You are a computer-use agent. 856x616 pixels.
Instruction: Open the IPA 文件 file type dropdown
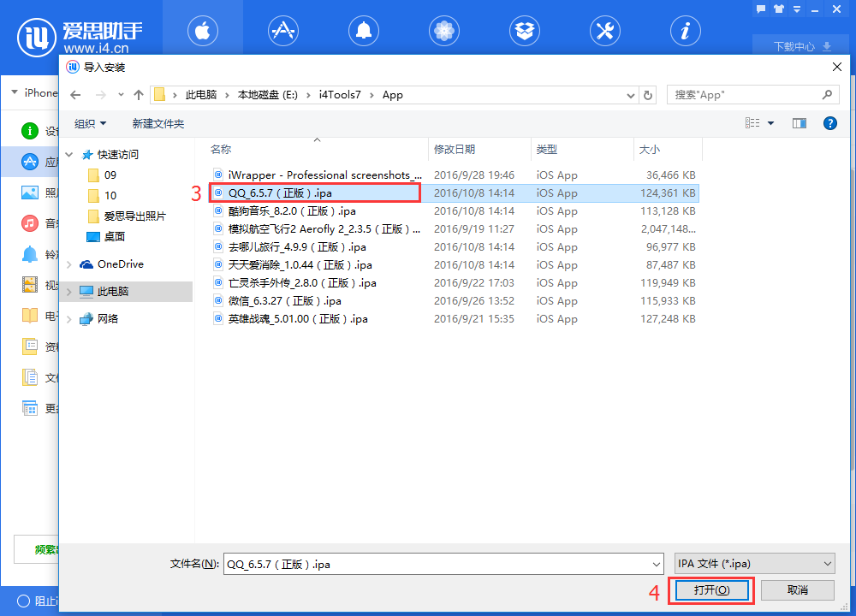pos(753,563)
